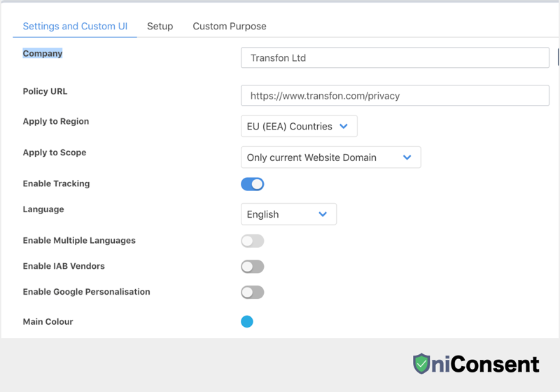Turn on Enable IAB Vendors toggle
Image resolution: width=560 pixels, height=392 pixels.
click(253, 267)
